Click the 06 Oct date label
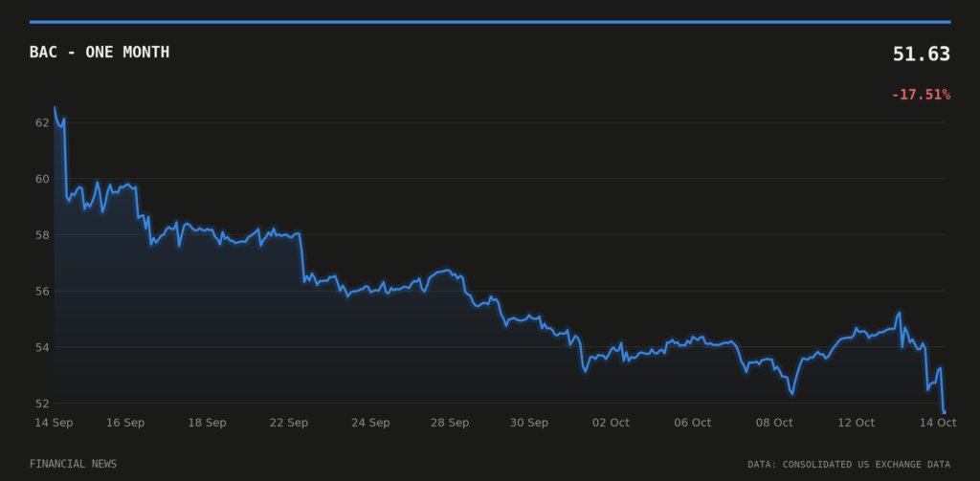Screen dimensions: 980x481 [x=693, y=423]
